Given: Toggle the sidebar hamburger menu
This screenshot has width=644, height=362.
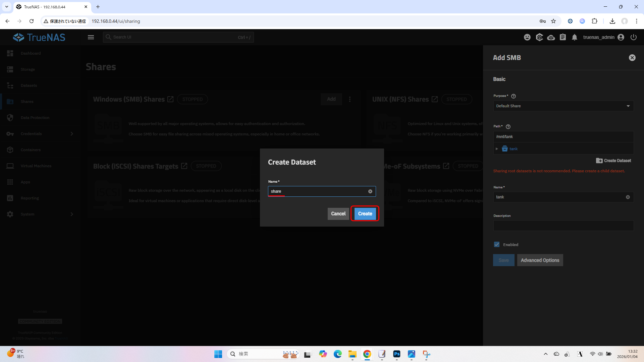Looking at the screenshot, I should tap(91, 37).
